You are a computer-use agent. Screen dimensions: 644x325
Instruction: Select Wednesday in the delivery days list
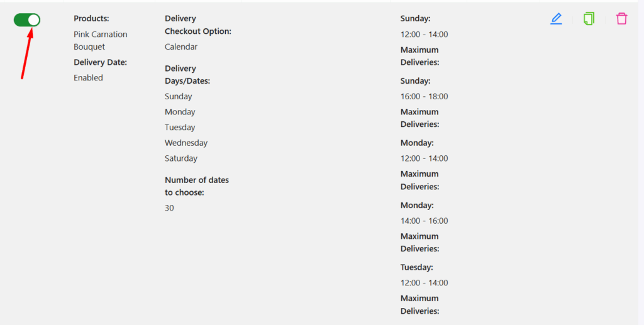[x=186, y=143]
